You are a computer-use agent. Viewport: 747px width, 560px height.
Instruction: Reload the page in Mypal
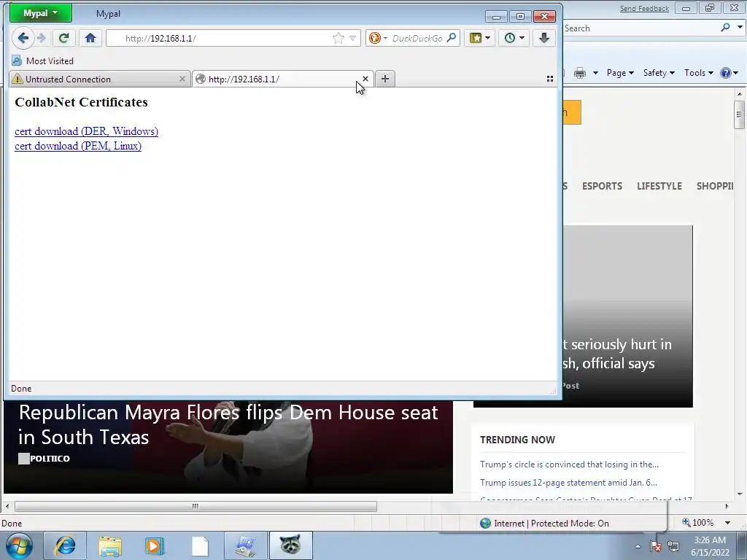coord(63,38)
